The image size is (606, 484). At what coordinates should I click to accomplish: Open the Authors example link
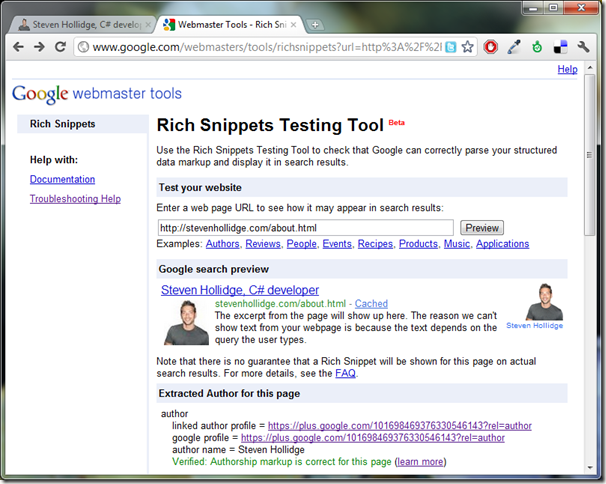tap(223, 244)
